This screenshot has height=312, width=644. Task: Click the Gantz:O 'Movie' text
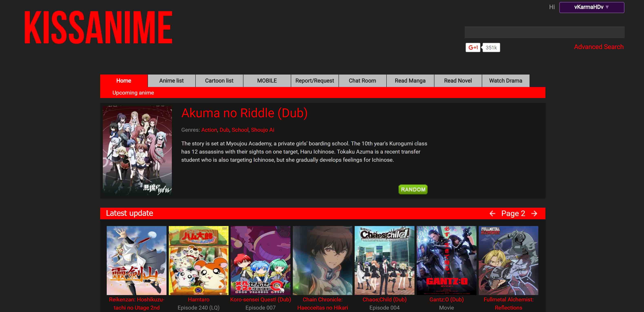pyautogui.click(x=446, y=308)
